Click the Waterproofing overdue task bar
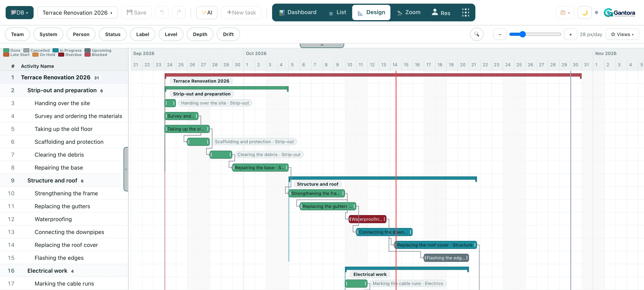 pos(367,219)
